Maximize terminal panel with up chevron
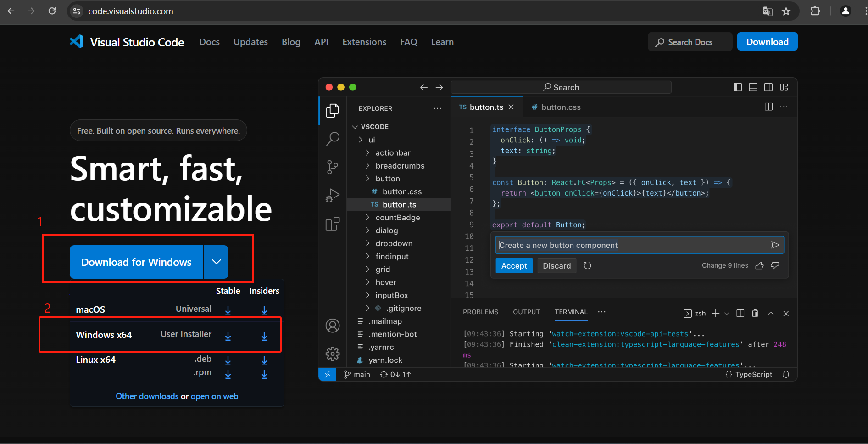This screenshot has height=444, width=868. pos(771,313)
